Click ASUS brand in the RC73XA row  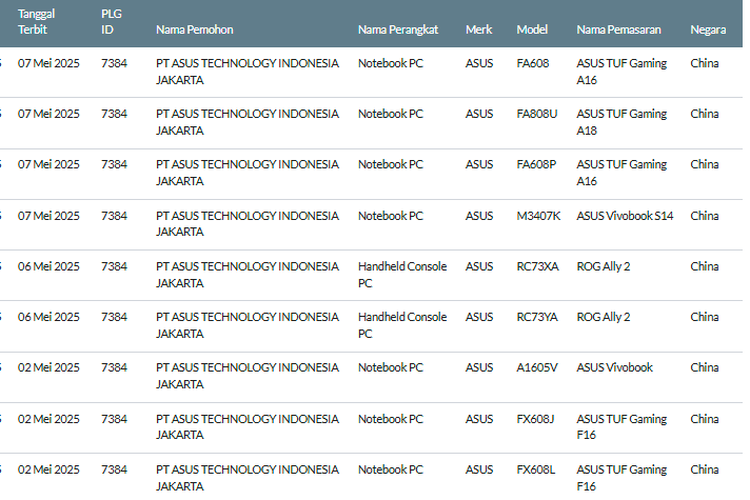(x=479, y=267)
